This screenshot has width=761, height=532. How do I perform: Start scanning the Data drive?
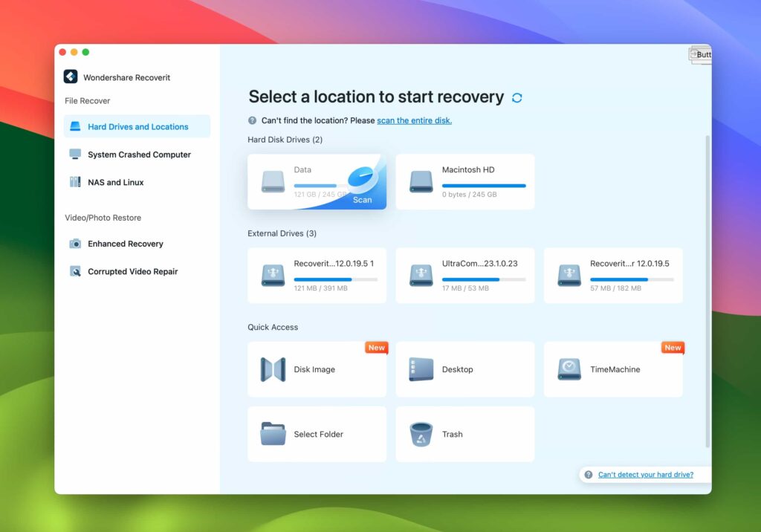362,199
